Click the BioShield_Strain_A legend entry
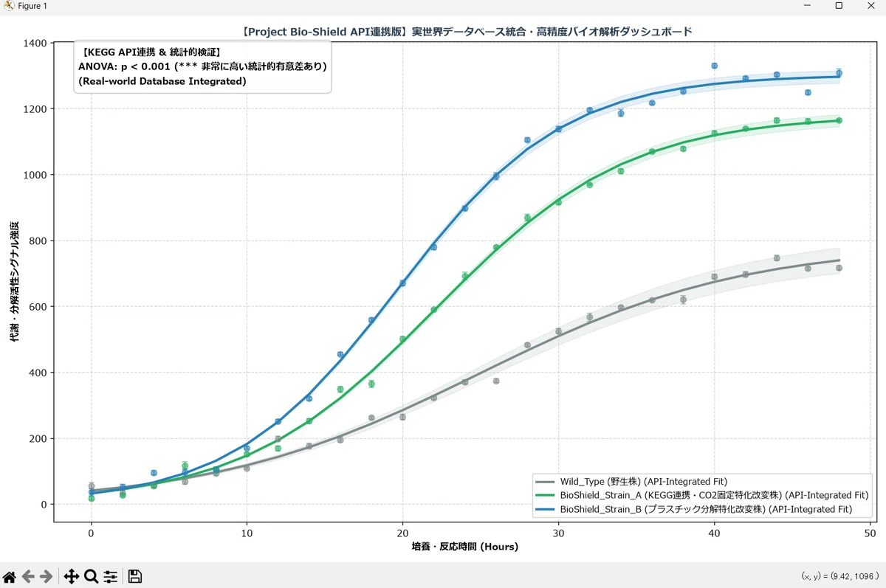This screenshot has height=588, width=886. (x=703, y=495)
